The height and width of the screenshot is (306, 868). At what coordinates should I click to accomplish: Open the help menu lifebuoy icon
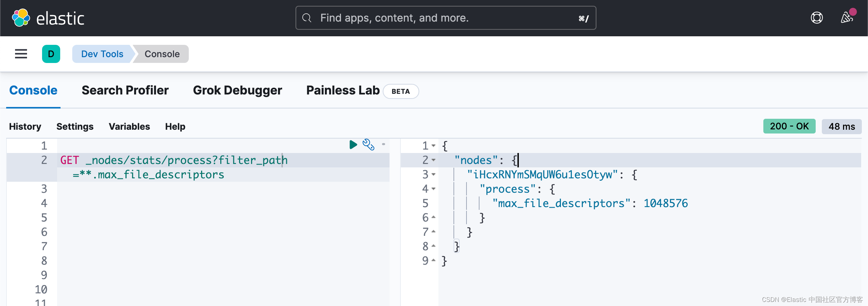(817, 18)
